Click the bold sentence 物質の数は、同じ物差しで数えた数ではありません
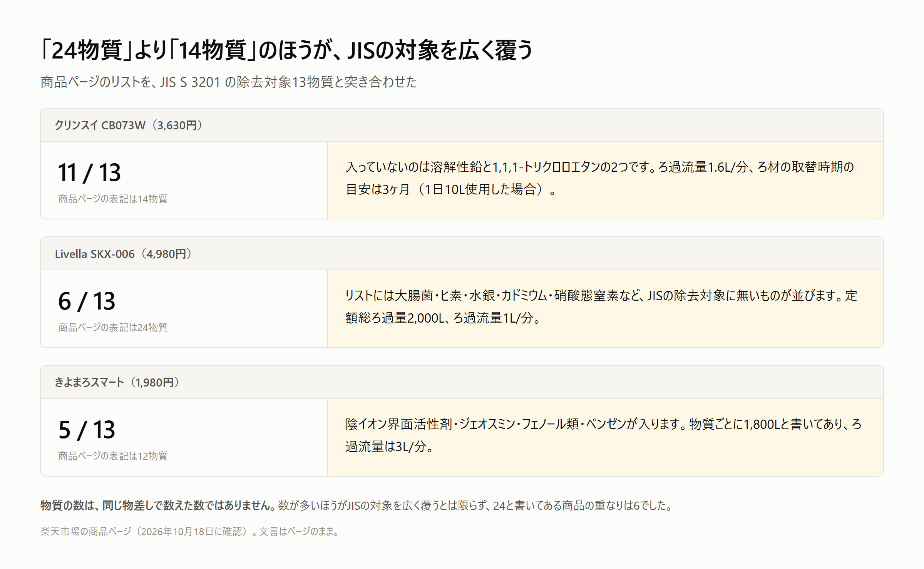This screenshot has height=569, width=924. tap(158, 505)
